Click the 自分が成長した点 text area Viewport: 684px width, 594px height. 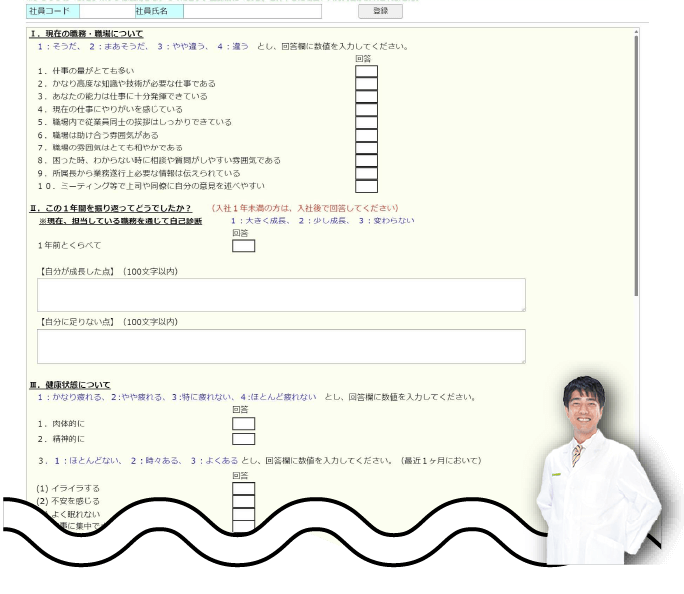(281, 295)
